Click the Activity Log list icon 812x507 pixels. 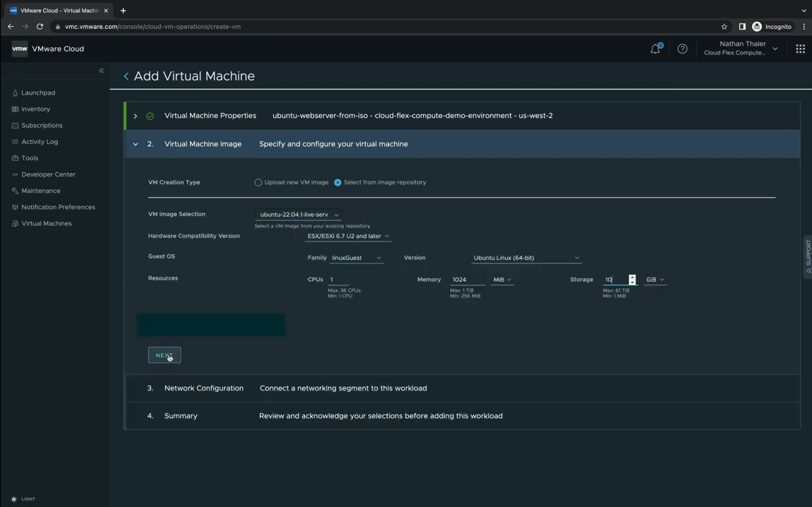click(15, 142)
